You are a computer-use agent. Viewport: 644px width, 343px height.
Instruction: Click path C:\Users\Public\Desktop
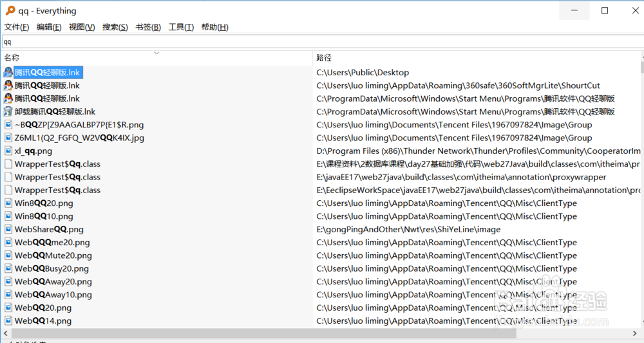(x=363, y=73)
